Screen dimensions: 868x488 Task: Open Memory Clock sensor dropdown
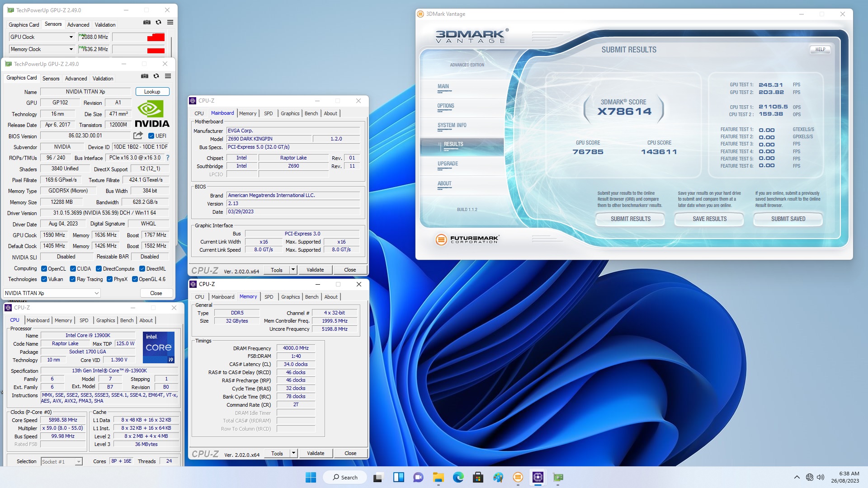42,49
